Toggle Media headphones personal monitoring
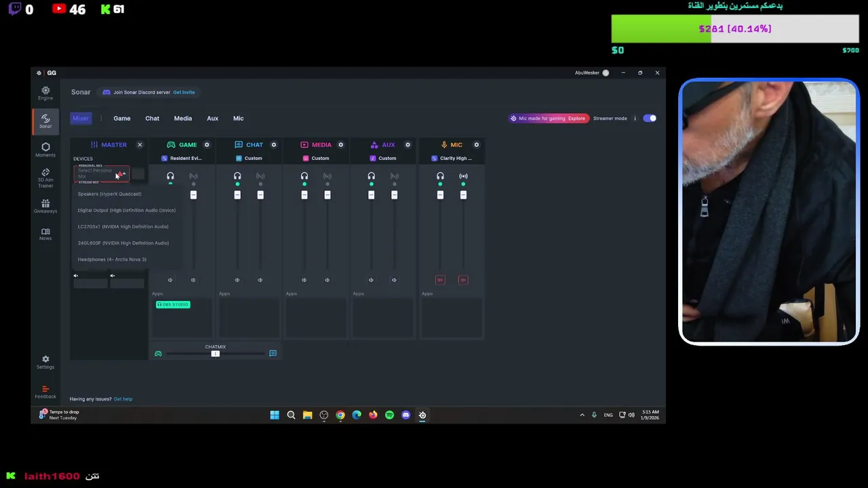868x488 pixels. coord(304,176)
